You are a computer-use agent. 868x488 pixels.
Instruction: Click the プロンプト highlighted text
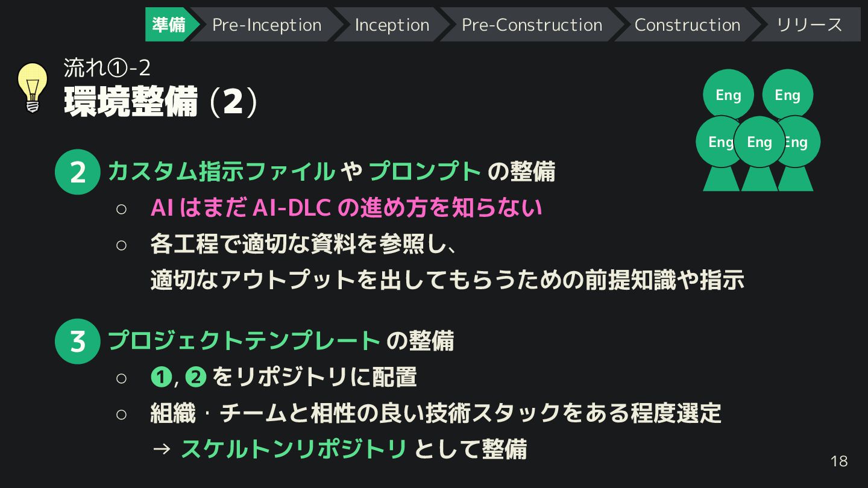[x=425, y=172]
